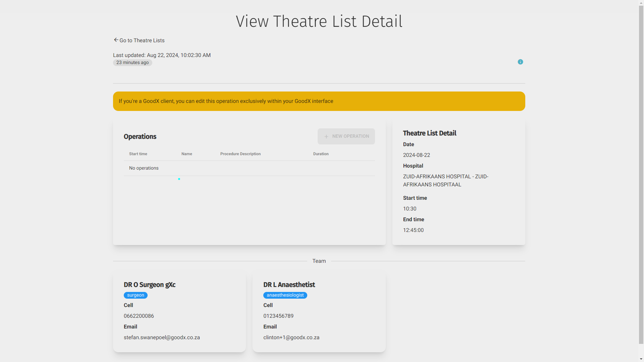The width and height of the screenshot is (644, 362).
Task: Click the anaesthetist's cell number 0123456789
Action: click(278, 316)
